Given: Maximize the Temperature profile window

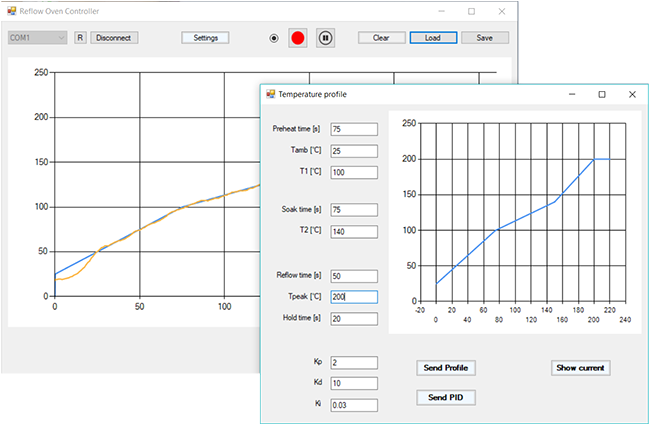Looking at the screenshot, I should tap(602, 94).
